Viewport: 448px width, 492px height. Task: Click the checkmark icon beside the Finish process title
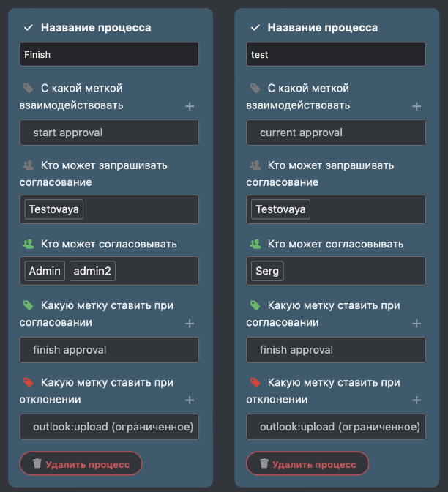pos(29,28)
